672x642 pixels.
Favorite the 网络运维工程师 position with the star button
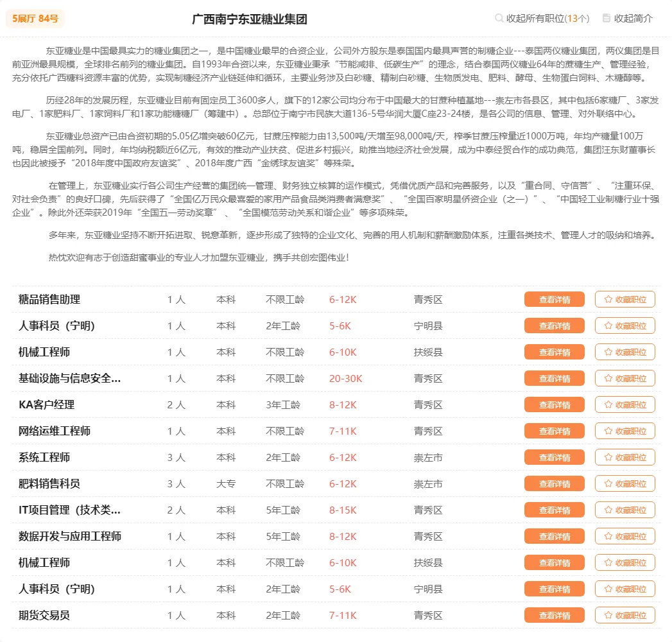point(625,431)
